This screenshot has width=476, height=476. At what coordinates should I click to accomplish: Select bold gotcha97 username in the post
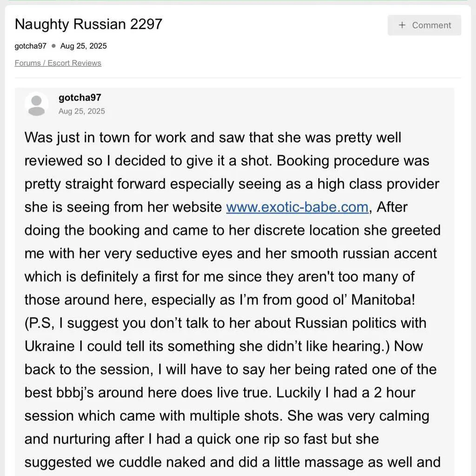coord(79,98)
